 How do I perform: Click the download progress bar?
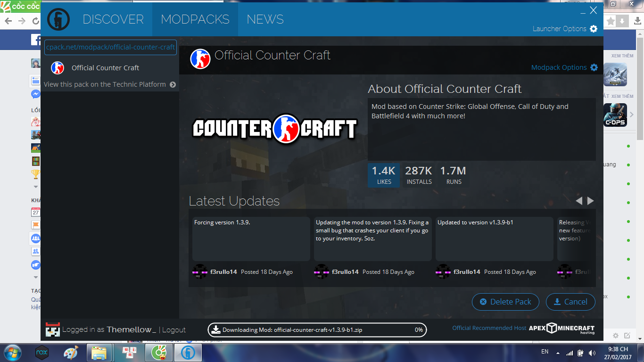pos(317,330)
